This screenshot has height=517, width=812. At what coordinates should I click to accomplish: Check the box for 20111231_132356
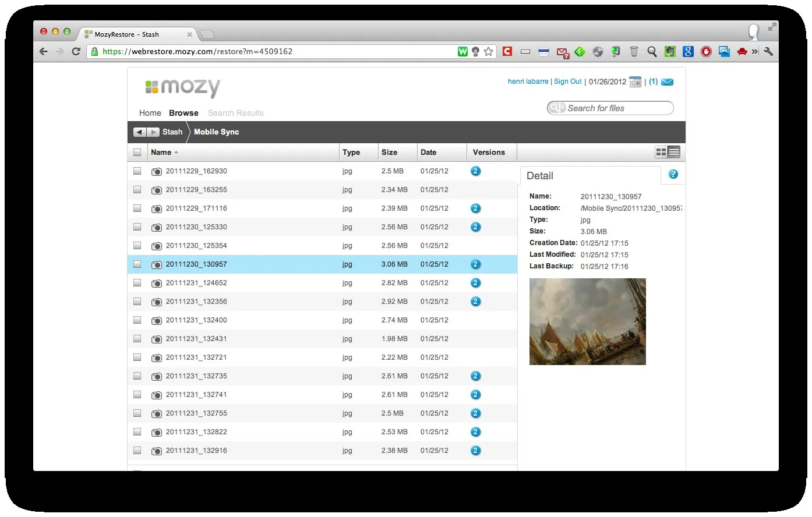[137, 302]
